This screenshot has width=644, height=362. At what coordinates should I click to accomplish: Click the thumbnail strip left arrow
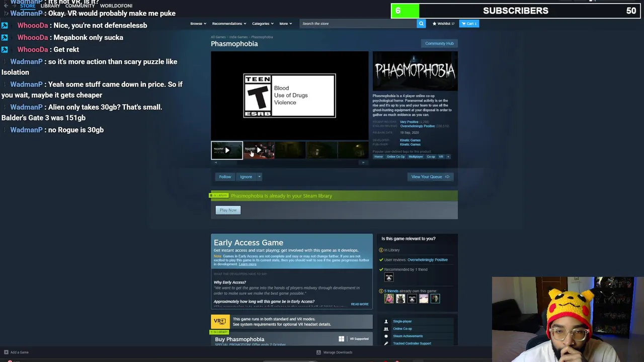click(x=215, y=162)
